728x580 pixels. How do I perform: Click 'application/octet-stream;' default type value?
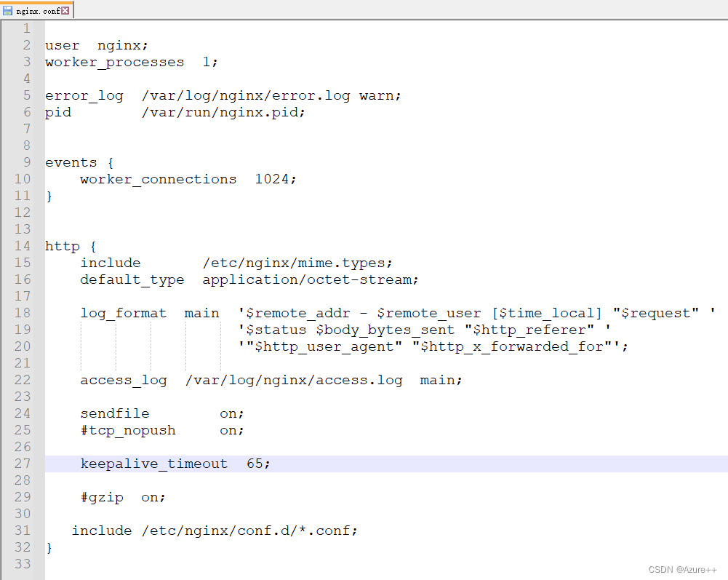pyautogui.click(x=311, y=279)
